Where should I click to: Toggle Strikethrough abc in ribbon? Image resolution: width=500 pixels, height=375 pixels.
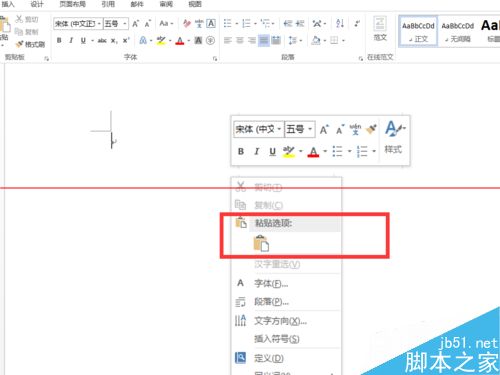coord(102,41)
